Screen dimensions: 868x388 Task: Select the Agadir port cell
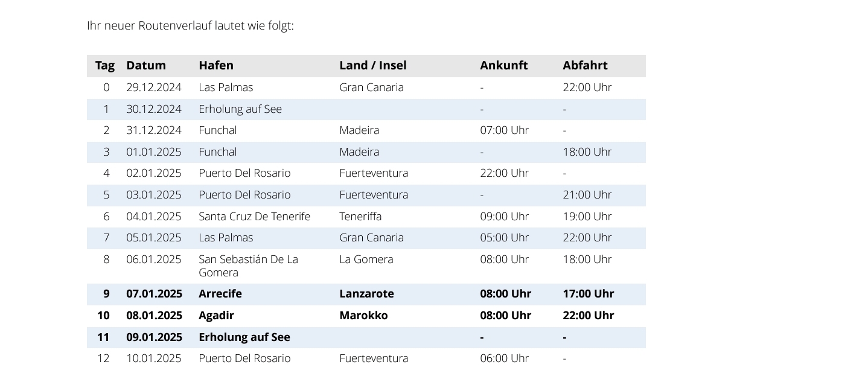[x=216, y=316]
